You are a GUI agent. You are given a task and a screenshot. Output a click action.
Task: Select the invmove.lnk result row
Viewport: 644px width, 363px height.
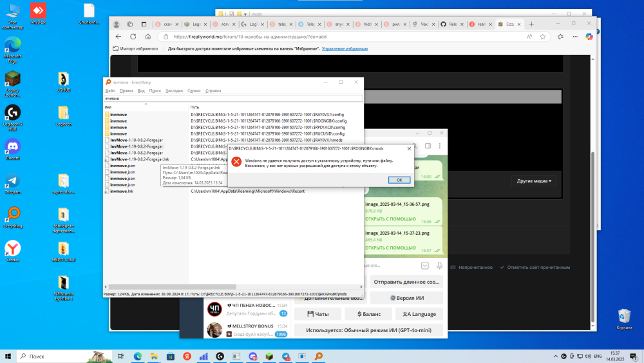(122, 191)
